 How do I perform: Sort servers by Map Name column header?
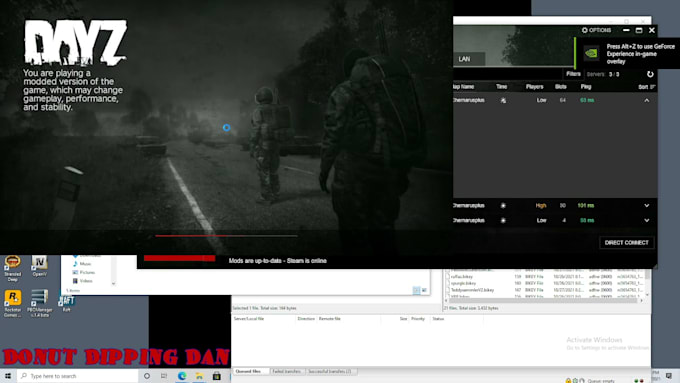[x=463, y=87]
